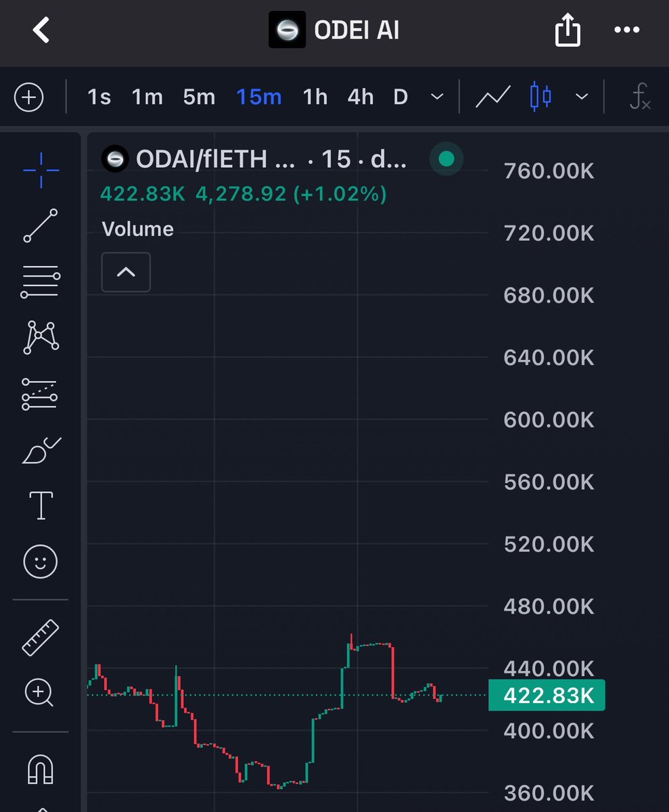The height and width of the screenshot is (812, 669).
Task: Tap the green market status dot
Action: [x=446, y=159]
